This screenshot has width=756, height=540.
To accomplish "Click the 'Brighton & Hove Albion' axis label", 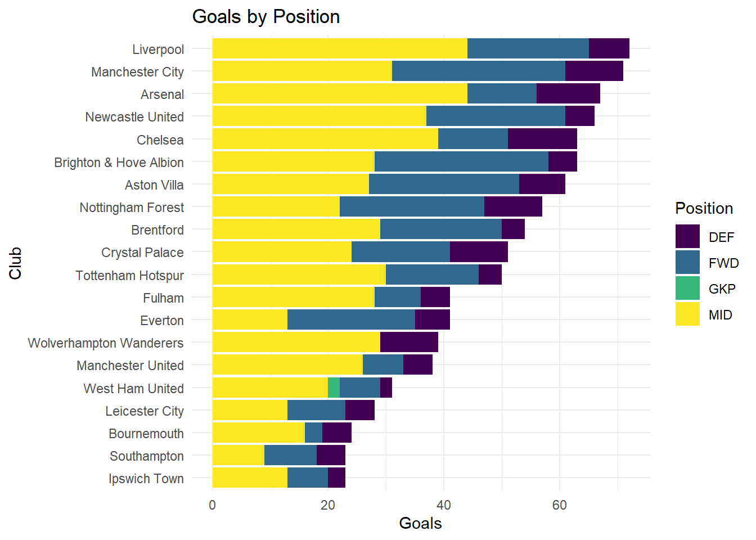I will coord(119,163).
